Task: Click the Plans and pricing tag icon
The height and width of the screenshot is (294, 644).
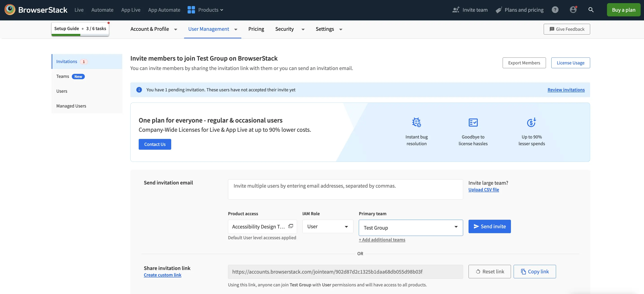Action: pos(499,10)
